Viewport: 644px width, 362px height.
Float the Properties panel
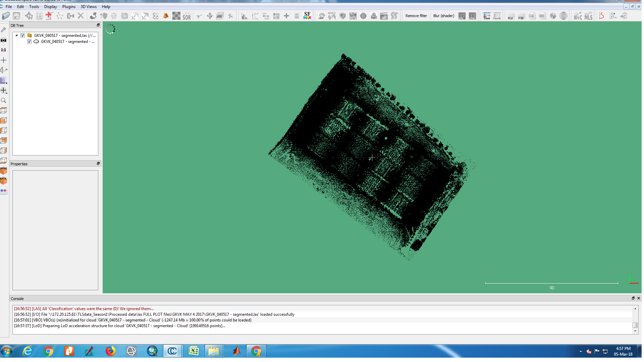coord(98,164)
